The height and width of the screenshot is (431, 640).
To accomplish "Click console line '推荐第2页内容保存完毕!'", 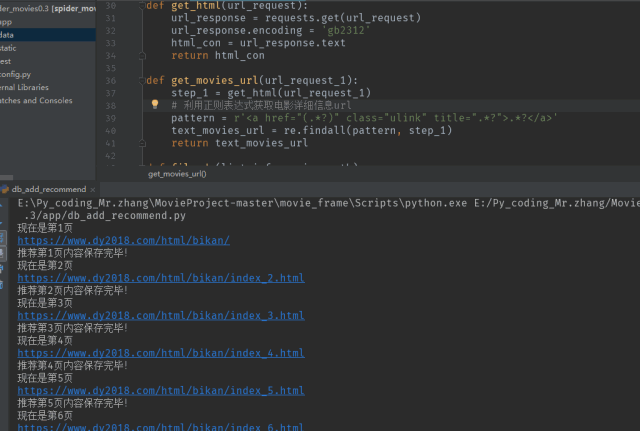I will [x=73, y=291].
